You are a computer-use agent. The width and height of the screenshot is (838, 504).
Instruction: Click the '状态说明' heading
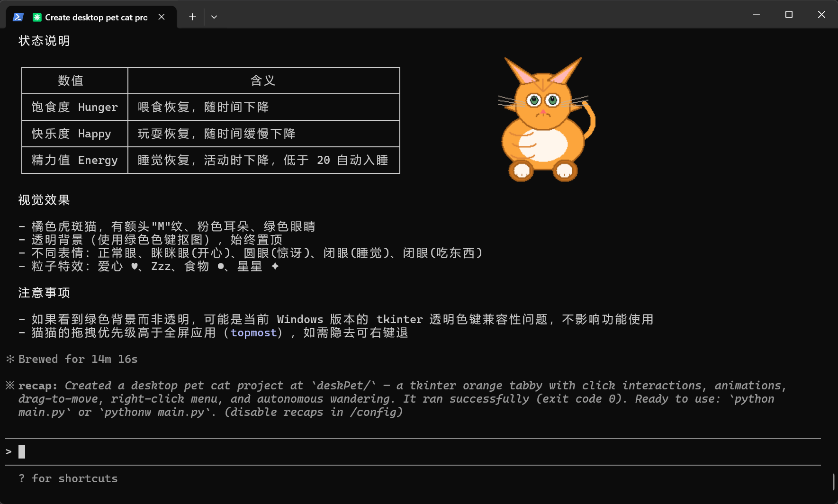(44, 41)
